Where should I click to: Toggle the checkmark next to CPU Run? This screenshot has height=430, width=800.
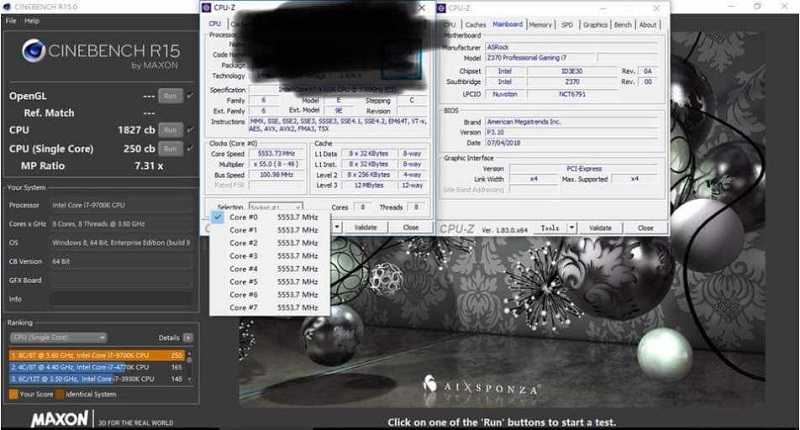(187, 130)
